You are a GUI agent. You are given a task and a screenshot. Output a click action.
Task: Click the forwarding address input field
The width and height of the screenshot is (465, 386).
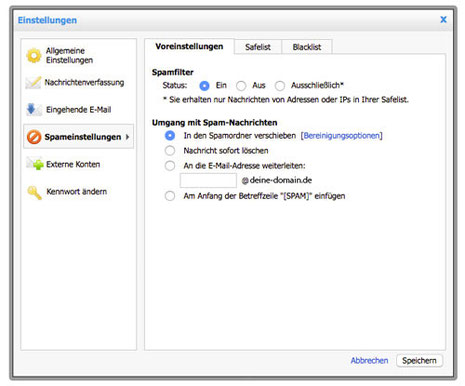coord(208,180)
